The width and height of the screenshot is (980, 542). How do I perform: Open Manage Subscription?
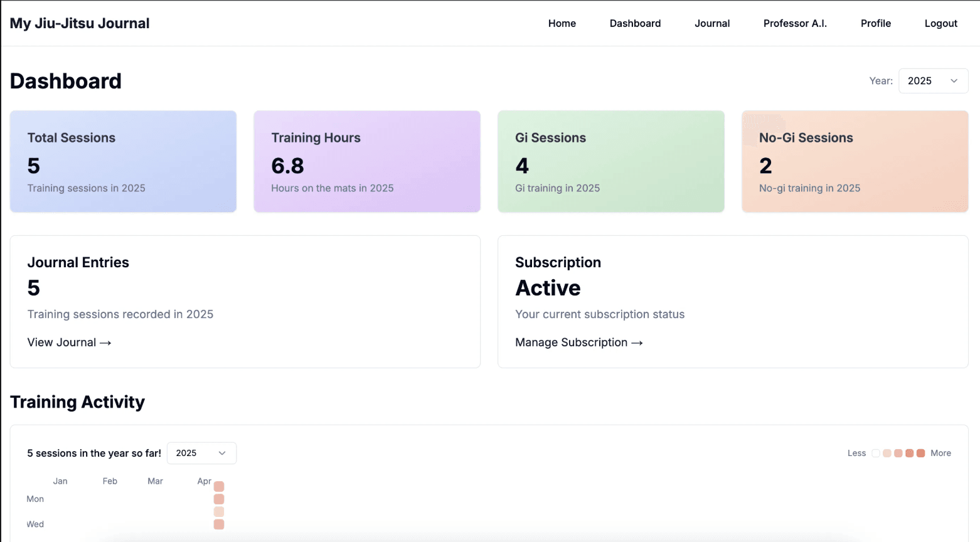(579, 343)
